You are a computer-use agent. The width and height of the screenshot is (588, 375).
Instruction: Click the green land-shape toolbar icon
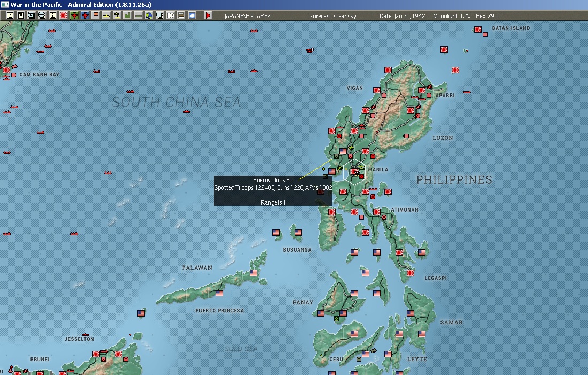tap(128, 15)
